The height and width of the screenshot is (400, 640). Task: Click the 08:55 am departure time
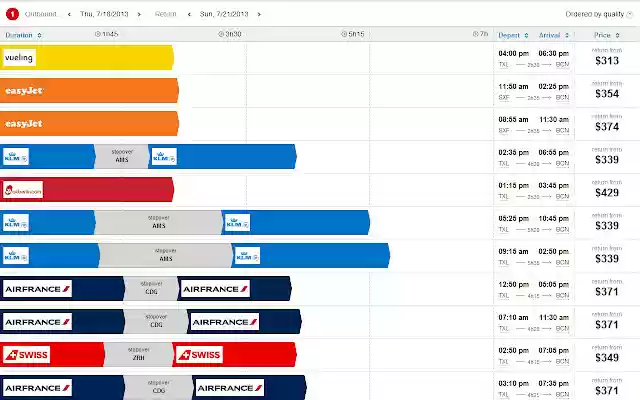[x=513, y=120]
